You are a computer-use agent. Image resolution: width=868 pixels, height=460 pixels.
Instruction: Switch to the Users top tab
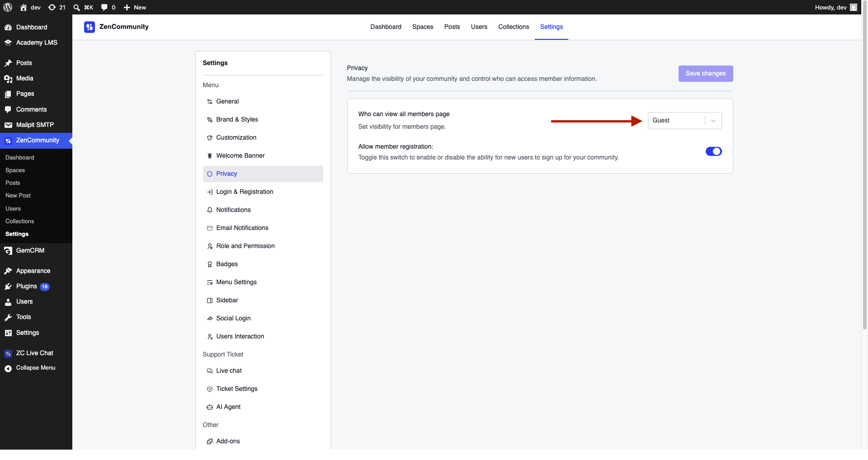tap(479, 27)
